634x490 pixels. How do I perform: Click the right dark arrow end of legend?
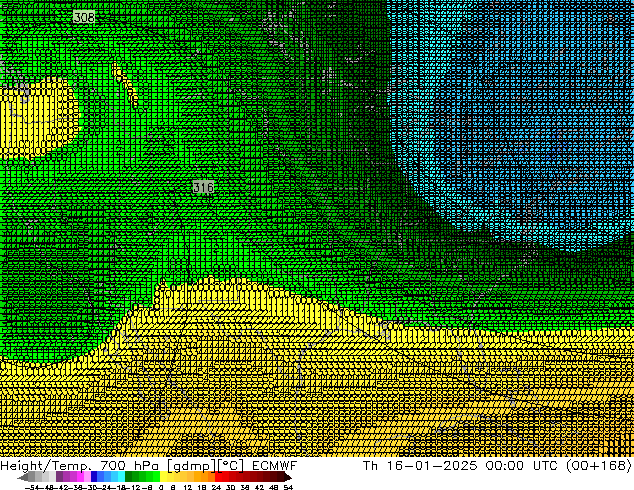[288, 478]
